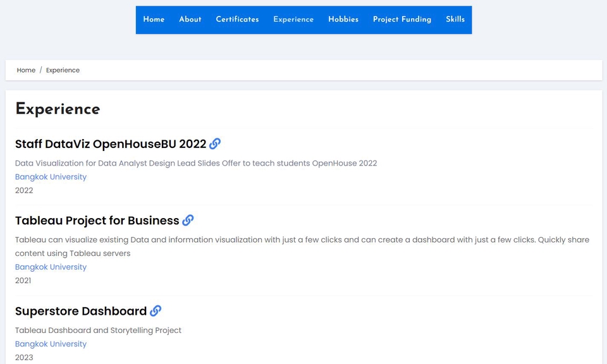Go to Home in navigation bar
The height and width of the screenshot is (364, 607).
pyautogui.click(x=154, y=20)
